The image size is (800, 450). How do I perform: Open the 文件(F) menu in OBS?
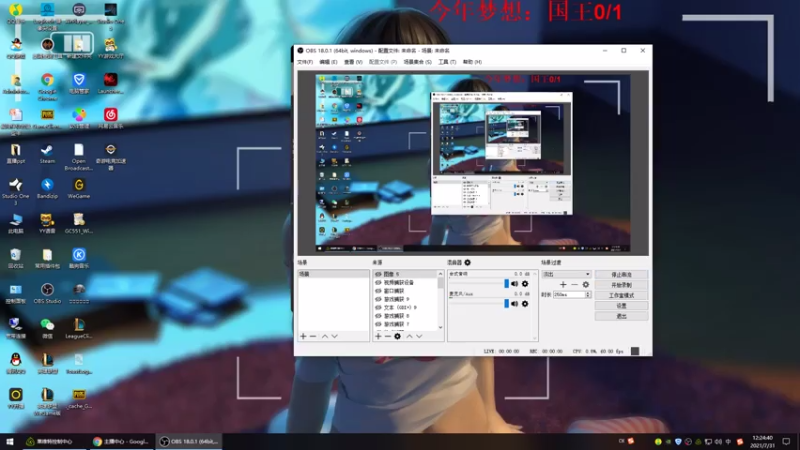305,62
